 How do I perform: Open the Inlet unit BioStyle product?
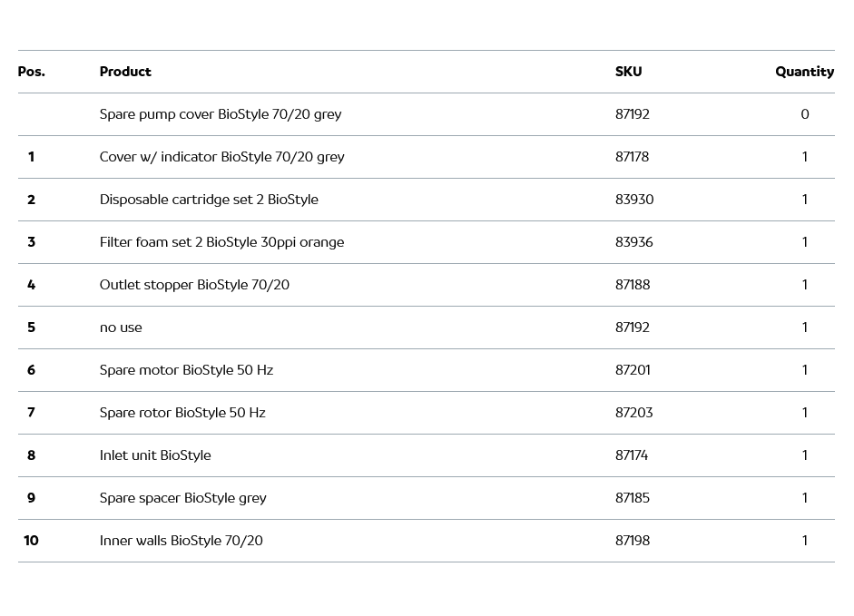155,455
